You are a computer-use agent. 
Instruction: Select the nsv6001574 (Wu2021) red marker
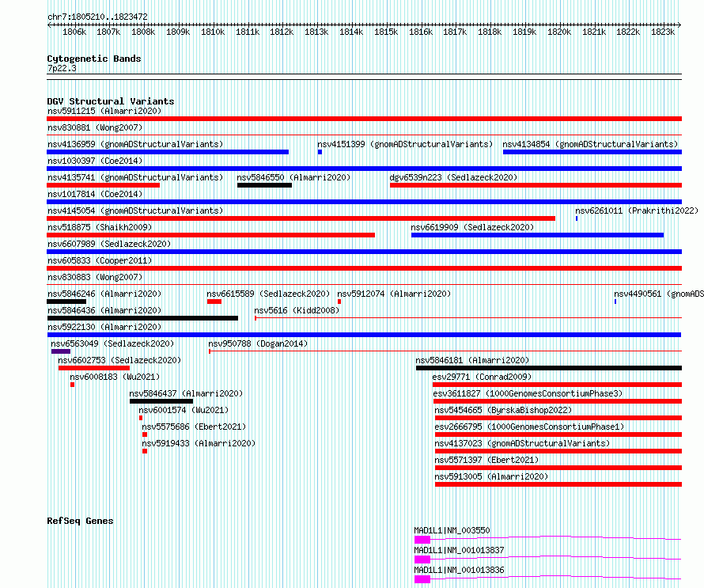[x=141, y=418]
